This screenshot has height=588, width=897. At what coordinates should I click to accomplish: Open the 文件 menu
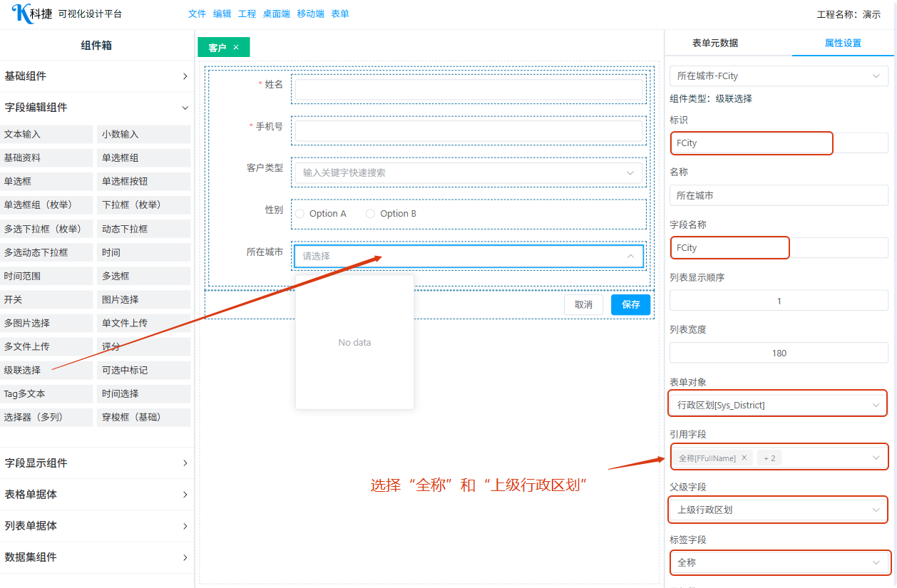pos(197,14)
